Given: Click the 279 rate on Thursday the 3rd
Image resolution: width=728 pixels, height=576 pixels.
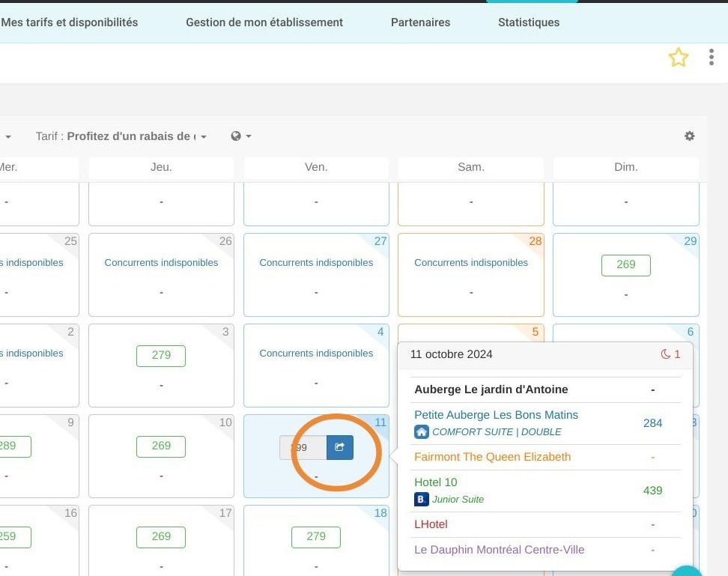Looking at the screenshot, I should pyautogui.click(x=161, y=356).
